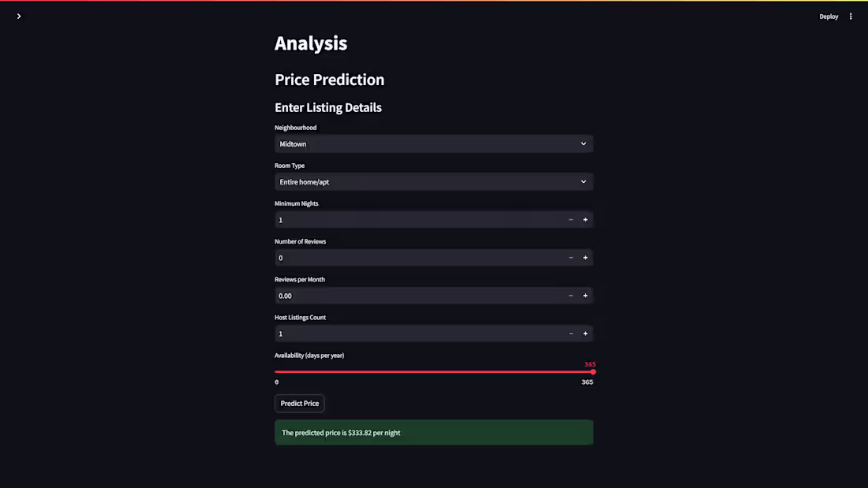Increment the Number of Reviews value
The image size is (868, 488).
(585, 257)
